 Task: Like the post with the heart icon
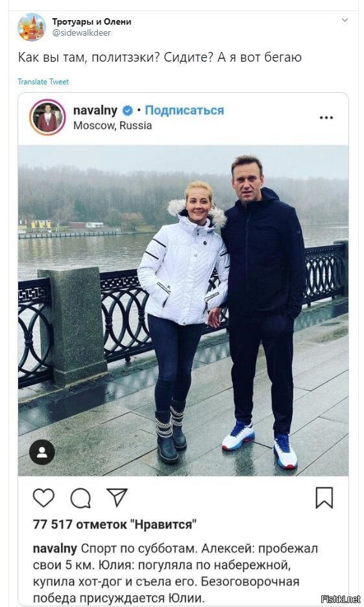pyautogui.click(x=43, y=498)
